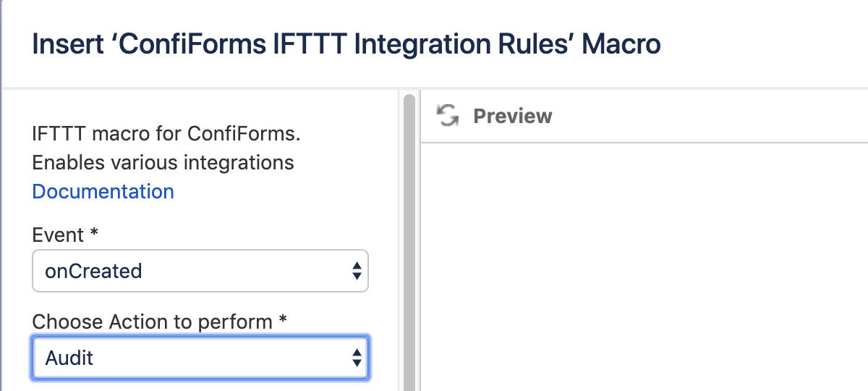
Task: Click the 'Event *' field label
Action: point(59,235)
